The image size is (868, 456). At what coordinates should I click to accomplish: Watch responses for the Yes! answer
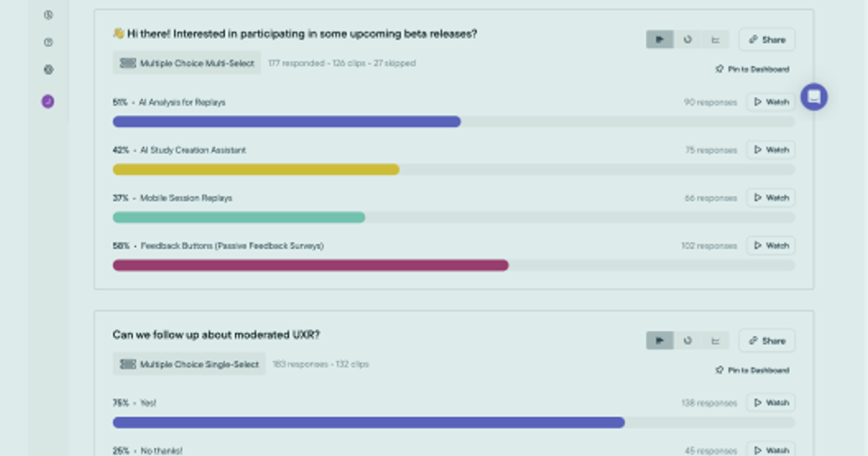[770, 402]
